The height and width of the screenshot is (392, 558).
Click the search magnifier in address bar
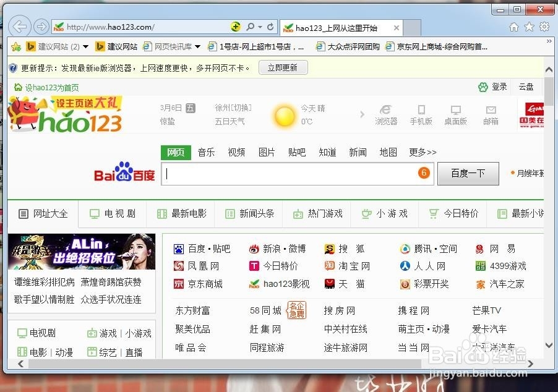pyautogui.click(x=250, y=27)
